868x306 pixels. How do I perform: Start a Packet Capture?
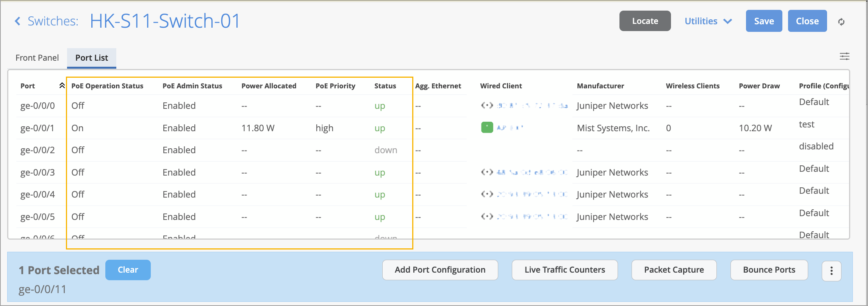point(674,270)
